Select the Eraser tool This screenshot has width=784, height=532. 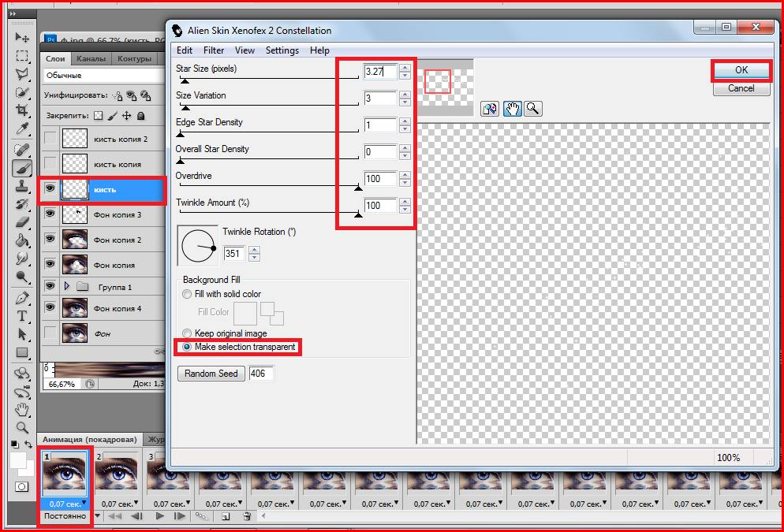click(22, 221)
